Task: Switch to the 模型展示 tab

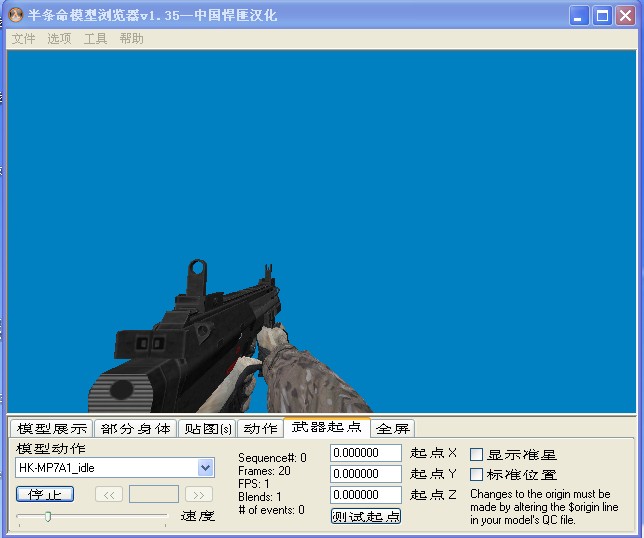Action: pos(52,429)
